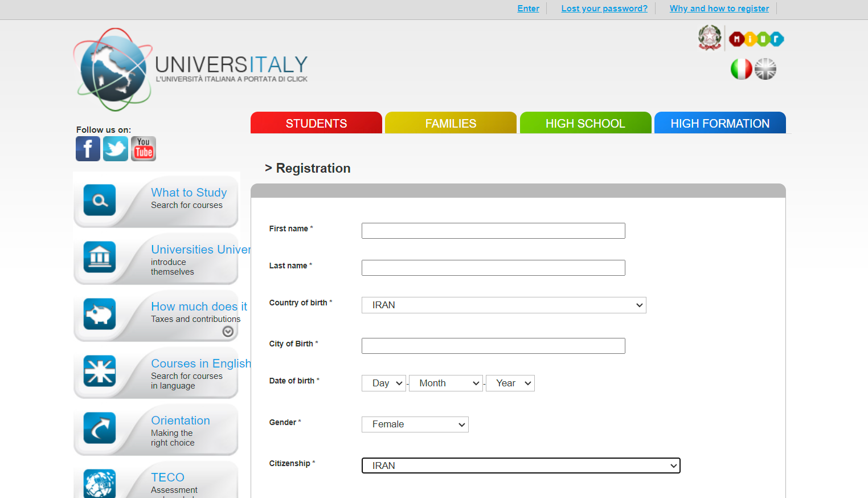
Task: Click the MIUR logo
Action: (756, 39)
